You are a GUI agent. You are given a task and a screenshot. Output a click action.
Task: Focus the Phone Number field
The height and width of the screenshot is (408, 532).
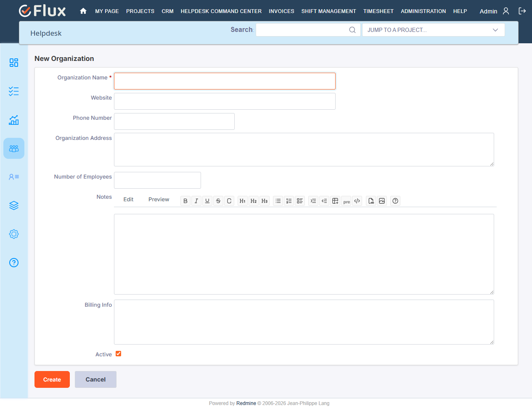[174, 121]
